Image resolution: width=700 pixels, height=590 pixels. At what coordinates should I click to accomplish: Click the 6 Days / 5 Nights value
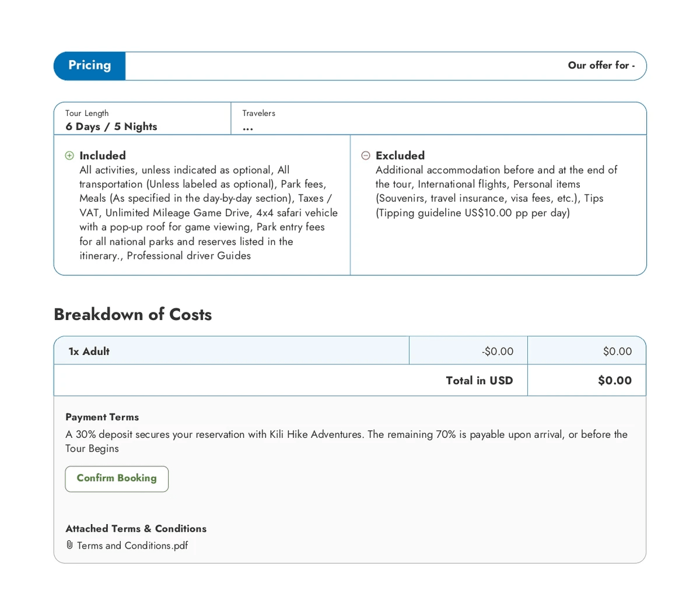pyautogui.click(x=111, y=127)
